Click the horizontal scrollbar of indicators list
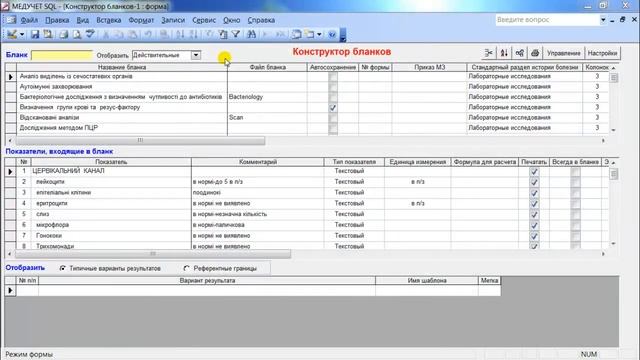The image size is (640, 360). 153,254
